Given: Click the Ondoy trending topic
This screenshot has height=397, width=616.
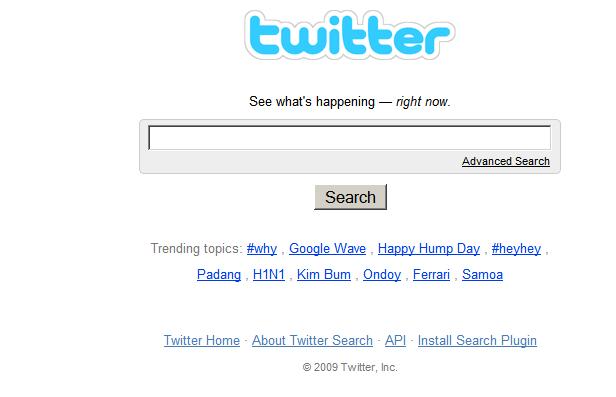Looking at the screenshot, I should coord(382,274).
